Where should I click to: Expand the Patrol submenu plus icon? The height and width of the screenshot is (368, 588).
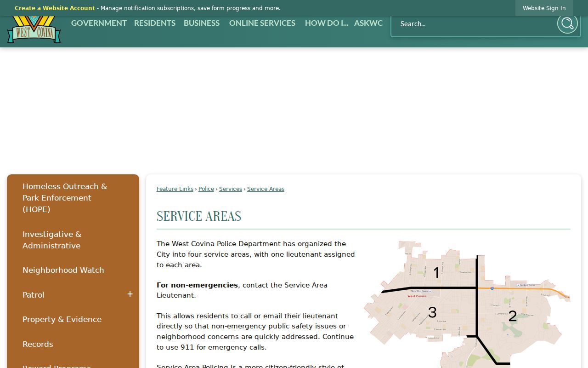(x=130, y=294)
